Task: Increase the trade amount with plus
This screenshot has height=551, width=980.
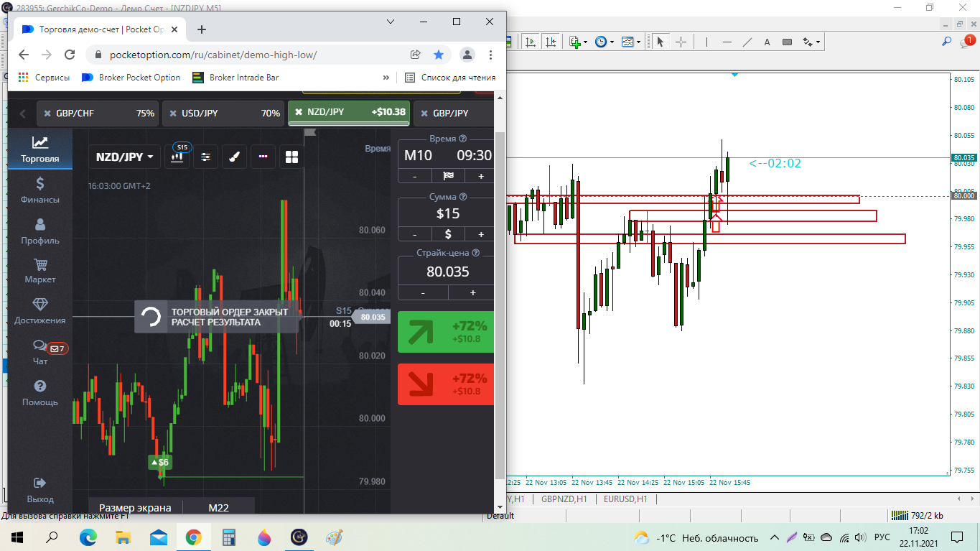Action: (481, 234)
